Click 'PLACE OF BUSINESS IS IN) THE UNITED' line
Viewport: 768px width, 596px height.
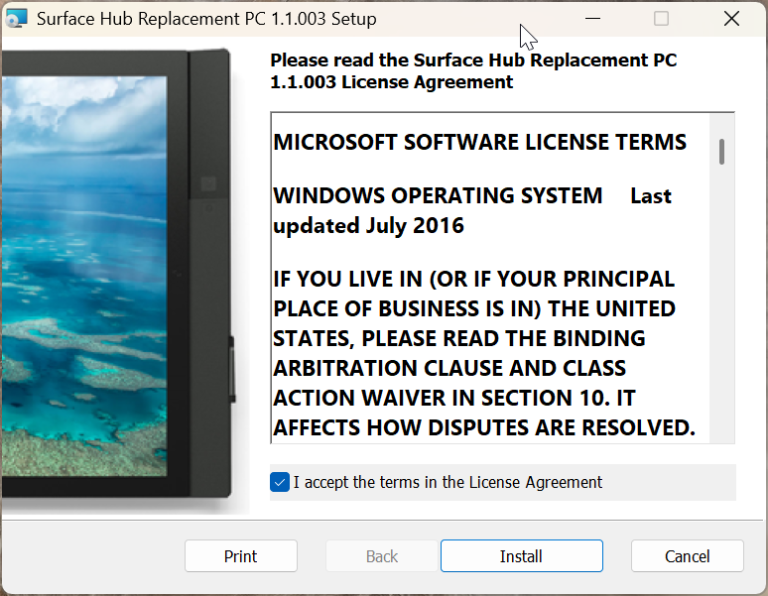474,309
